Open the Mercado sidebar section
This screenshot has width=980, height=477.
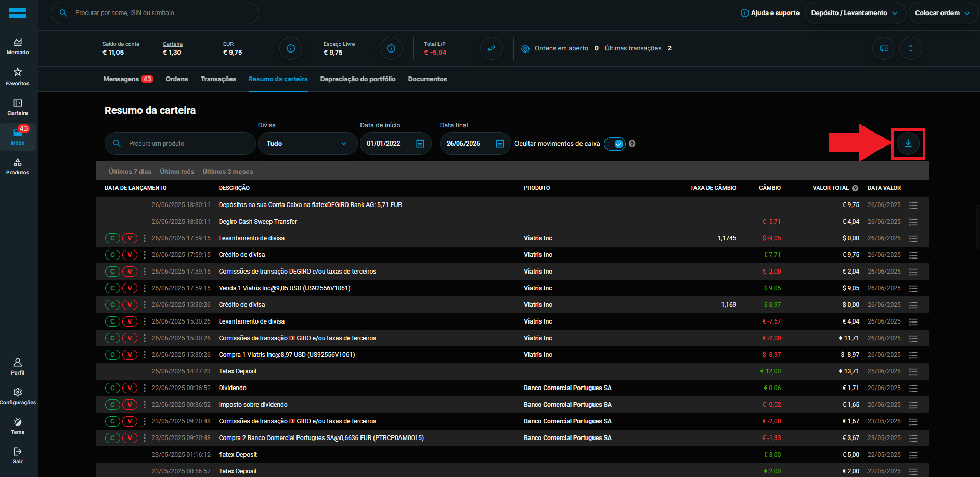point(18,46)
